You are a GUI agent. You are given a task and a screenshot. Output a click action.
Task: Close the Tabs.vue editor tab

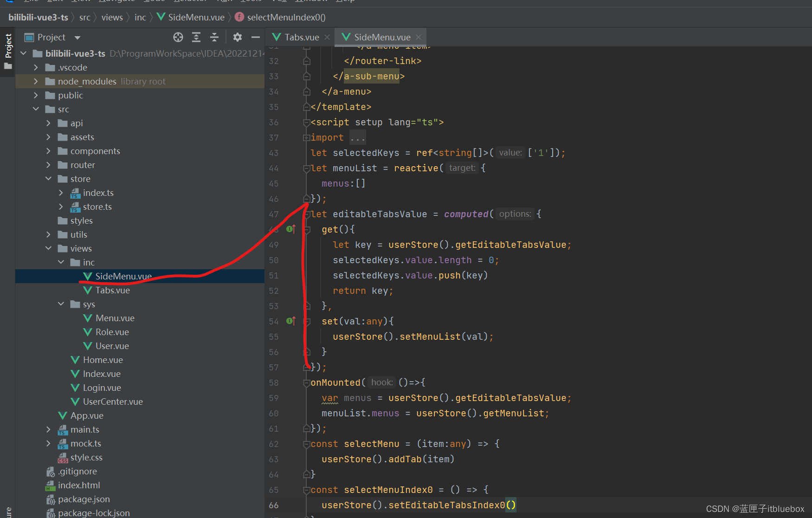327,37
